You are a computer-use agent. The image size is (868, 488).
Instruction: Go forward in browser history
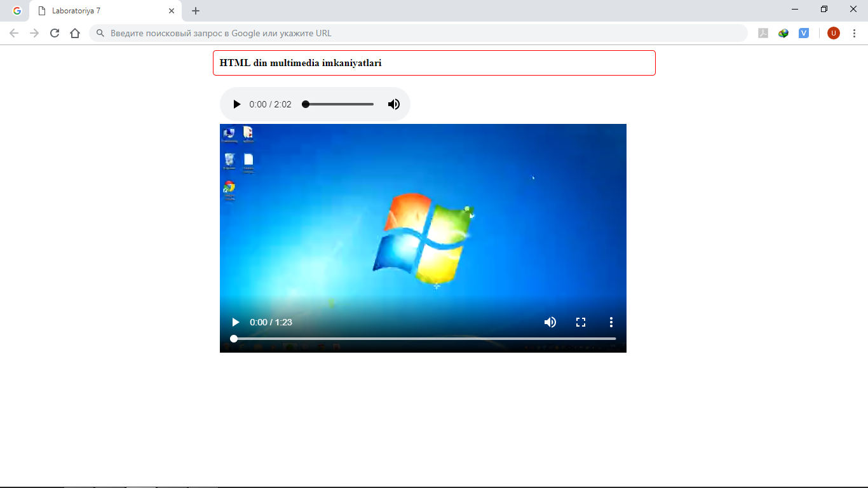34,33
